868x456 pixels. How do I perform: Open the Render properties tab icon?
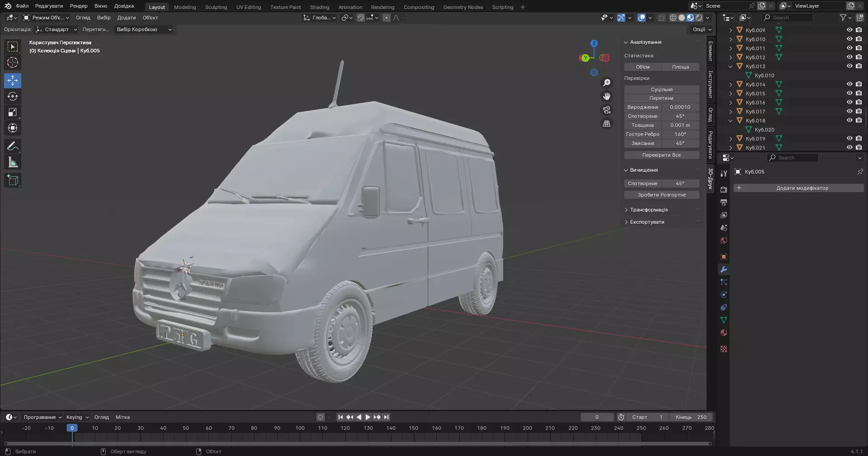(724, 190)
